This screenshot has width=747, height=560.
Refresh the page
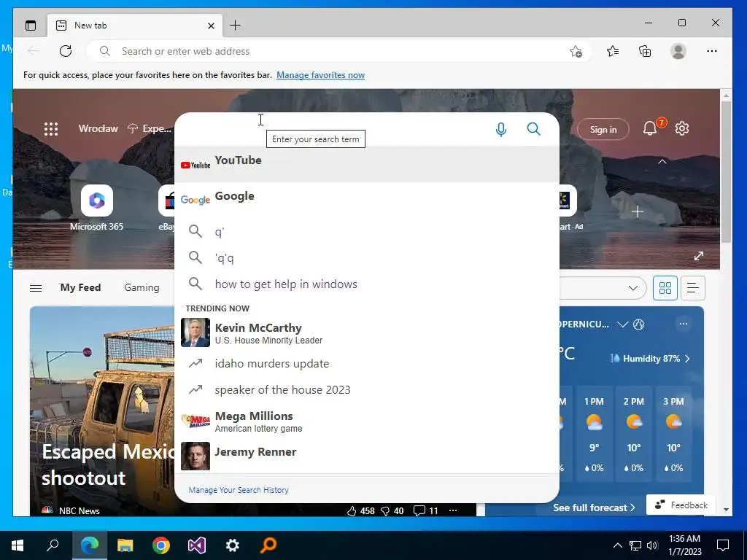[x=66, y=51]
